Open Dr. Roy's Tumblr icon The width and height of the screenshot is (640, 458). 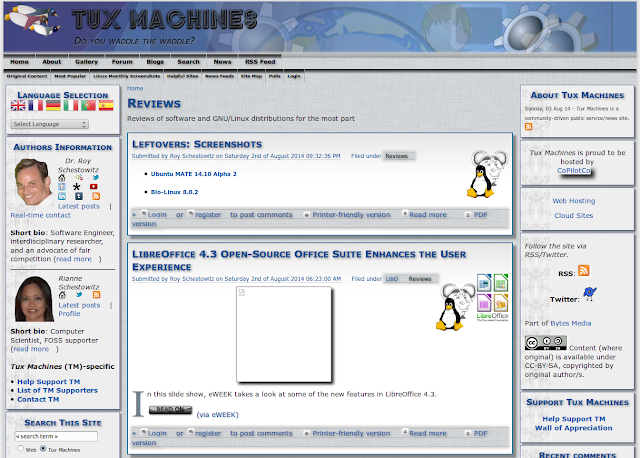[x=79, y=196]
